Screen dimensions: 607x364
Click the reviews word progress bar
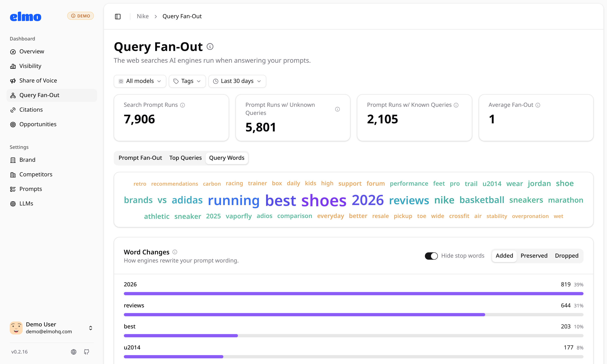(x=353, y=315)
